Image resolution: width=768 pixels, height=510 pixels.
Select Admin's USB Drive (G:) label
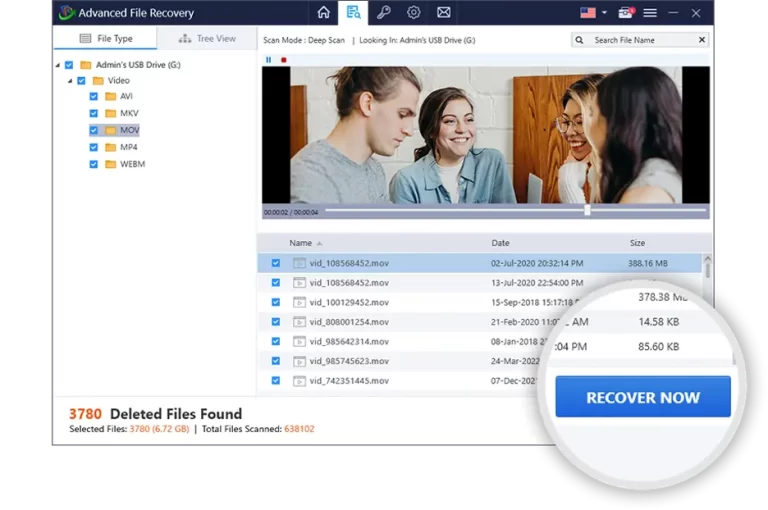pyautogui.click(x=138, y=65)
